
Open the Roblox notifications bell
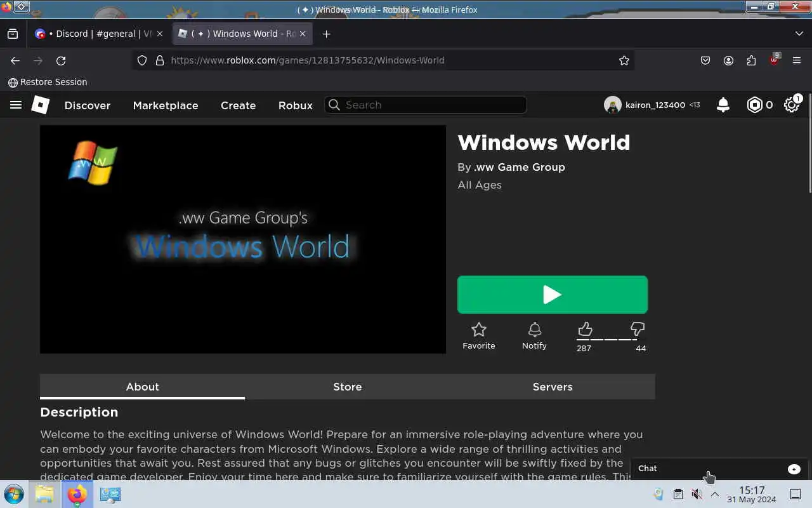point(723,105)
